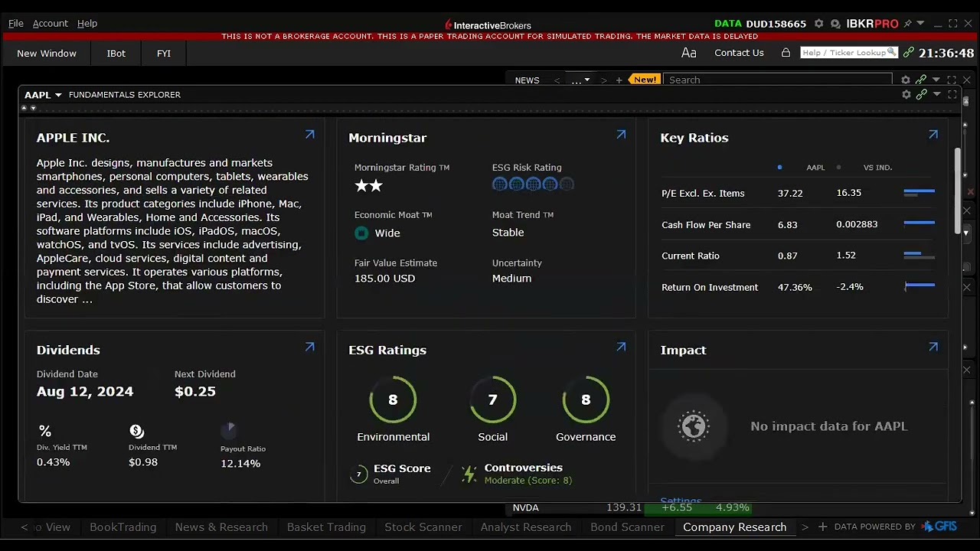Open the Impact card detail arrow
This screenshot has height=551, width=980.
(x=933, y=347)
